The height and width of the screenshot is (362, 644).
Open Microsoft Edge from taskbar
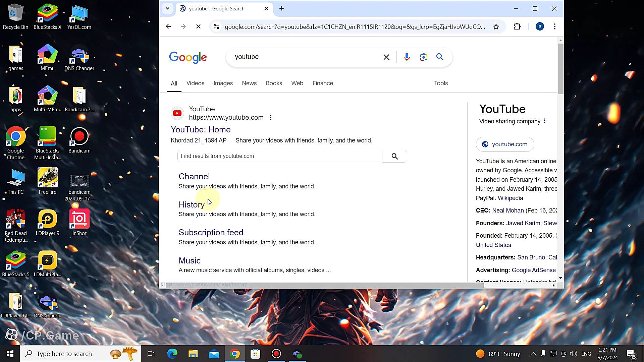(x=172, y=354)
